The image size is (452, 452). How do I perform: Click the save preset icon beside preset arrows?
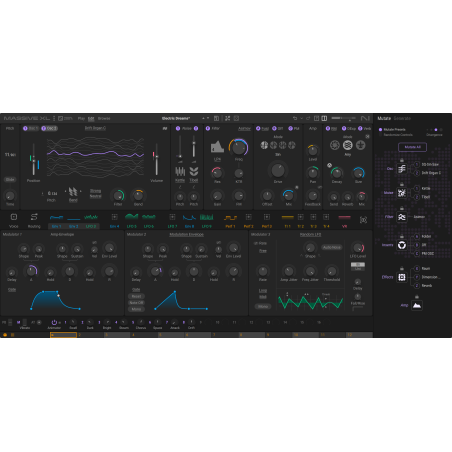pyautogui.click(x=216, y=118)
